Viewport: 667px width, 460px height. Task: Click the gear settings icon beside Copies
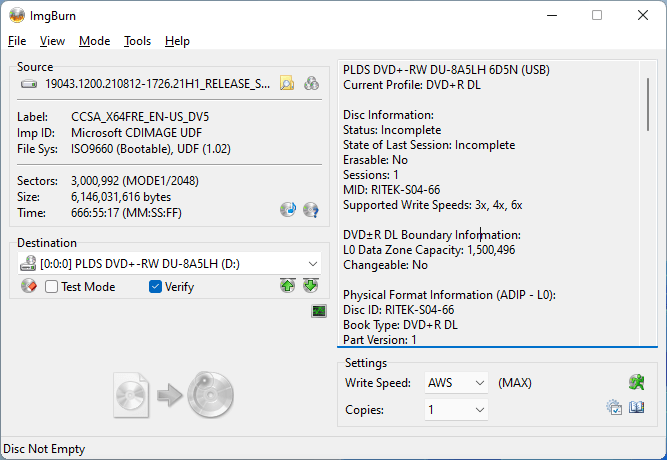click(614, 408)
